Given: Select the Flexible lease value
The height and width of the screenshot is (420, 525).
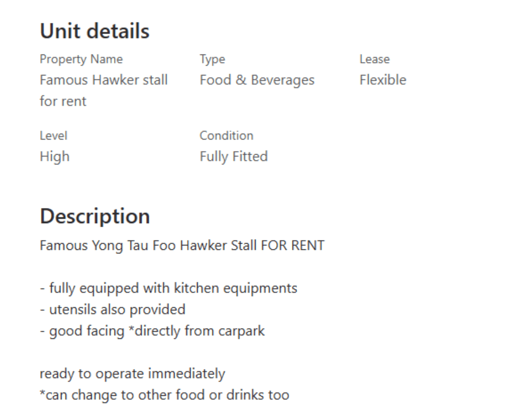Looking at the screenshot, I should coord(383,80).
